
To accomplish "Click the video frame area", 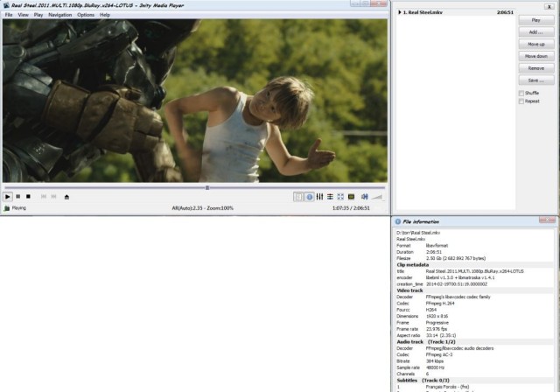I will click(195, 101).
